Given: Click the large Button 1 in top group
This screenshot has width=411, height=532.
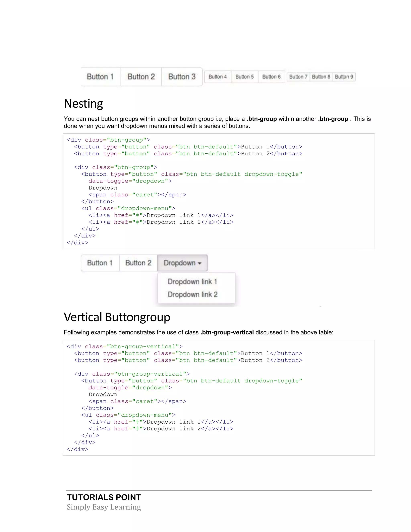Looking at the screenshot, I should 100,77.
